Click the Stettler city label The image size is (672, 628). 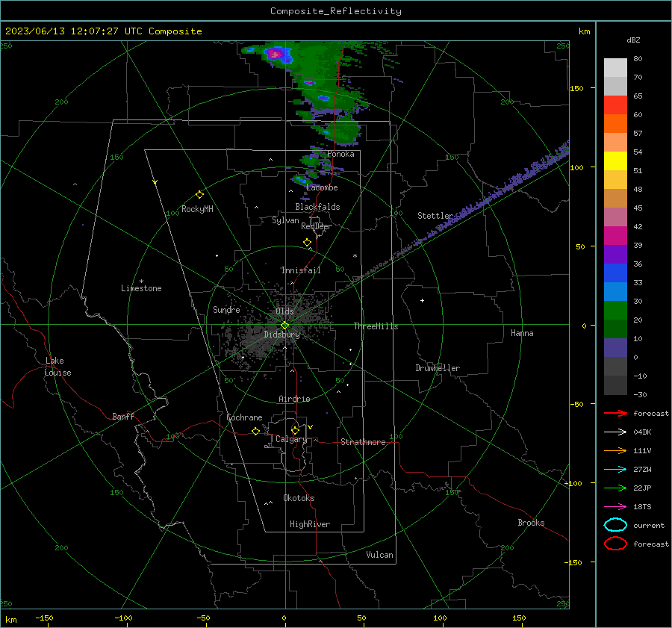click(435, 216)
